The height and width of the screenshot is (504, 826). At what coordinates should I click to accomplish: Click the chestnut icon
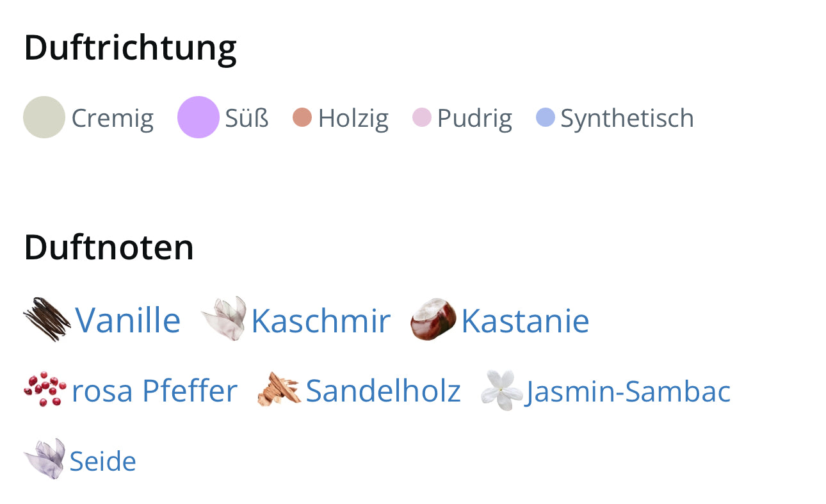(433, 319)
